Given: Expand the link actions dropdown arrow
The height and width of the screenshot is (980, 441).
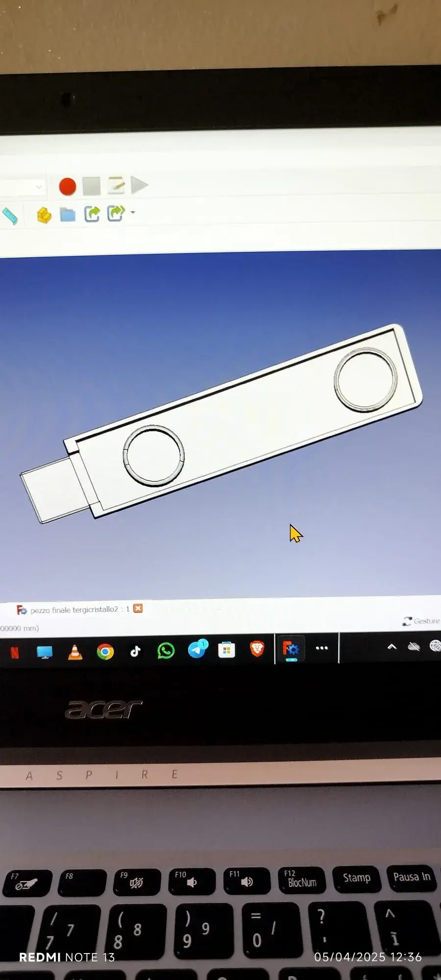Looking at the screenshot, I should pos(133,213).
